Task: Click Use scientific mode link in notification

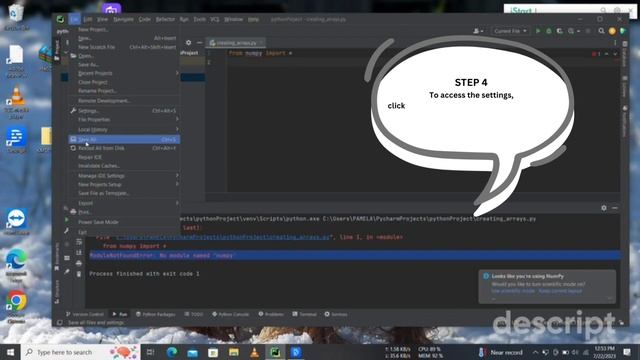Action: click(513, 291)
